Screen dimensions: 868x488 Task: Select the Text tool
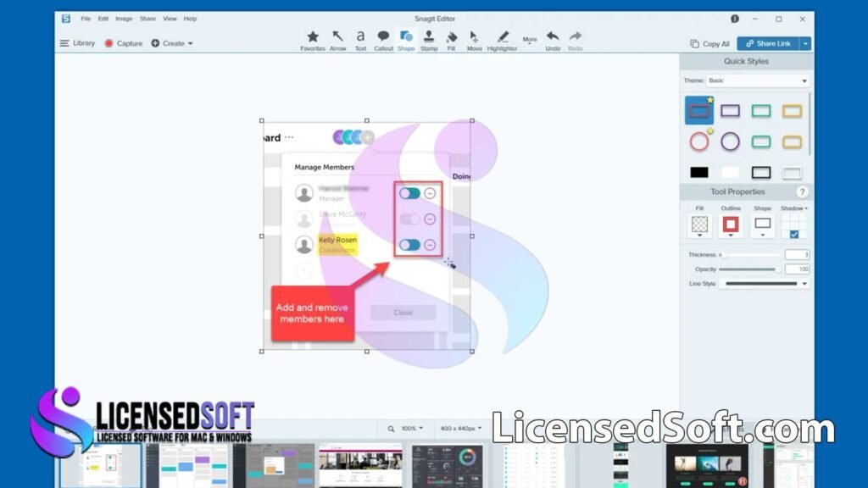point(360,41)
